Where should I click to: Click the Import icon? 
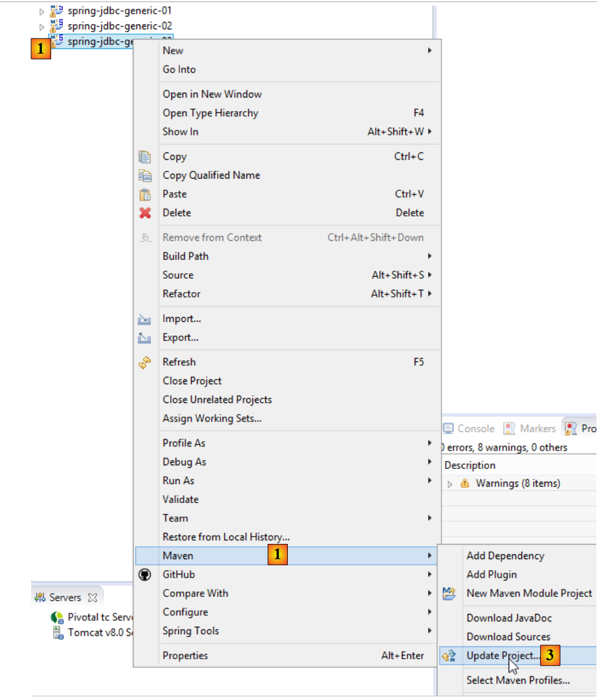145,319
